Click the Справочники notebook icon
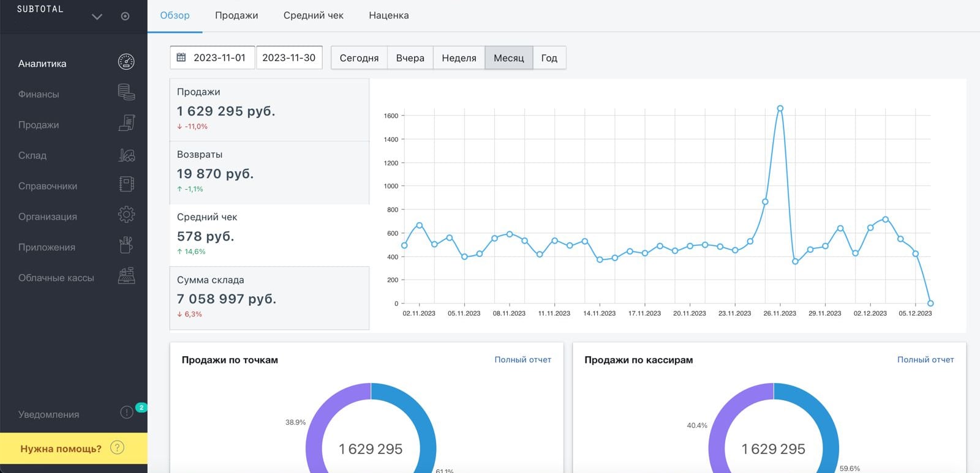The height and width of the screenshot is (473, 980). tap(126, 185)
